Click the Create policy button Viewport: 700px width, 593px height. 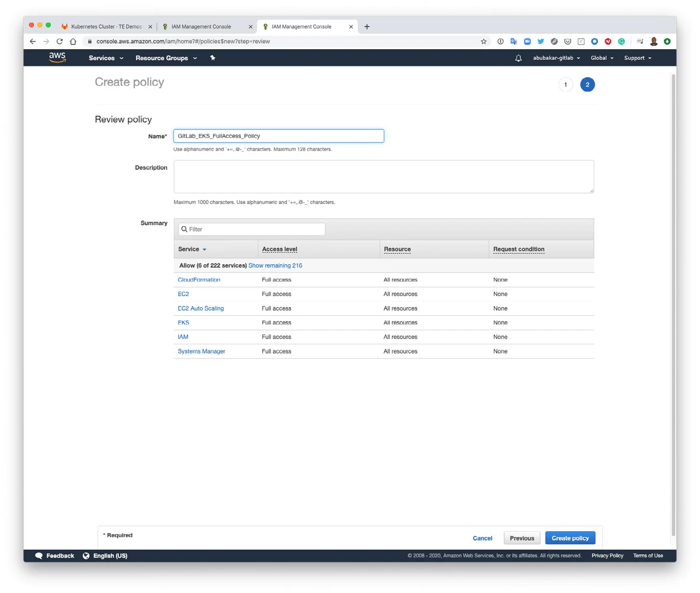pos(570,538)
